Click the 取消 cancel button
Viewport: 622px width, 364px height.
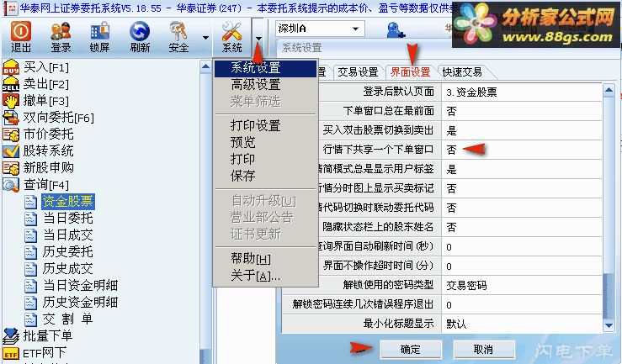point(484,350)
